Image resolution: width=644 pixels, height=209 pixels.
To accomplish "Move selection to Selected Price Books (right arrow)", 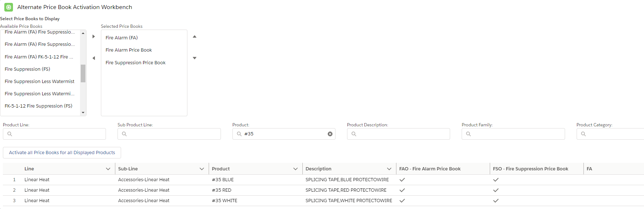I will click(x=94, y=36).
